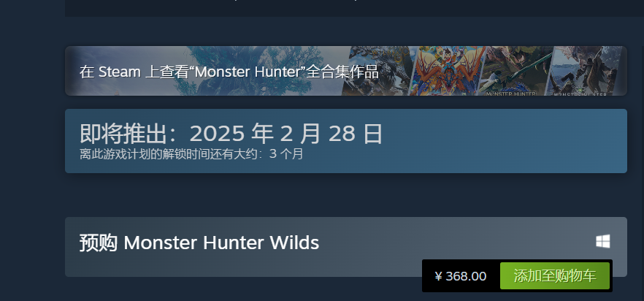
Task: Click the black price and cart container
Action: point(517,276)
